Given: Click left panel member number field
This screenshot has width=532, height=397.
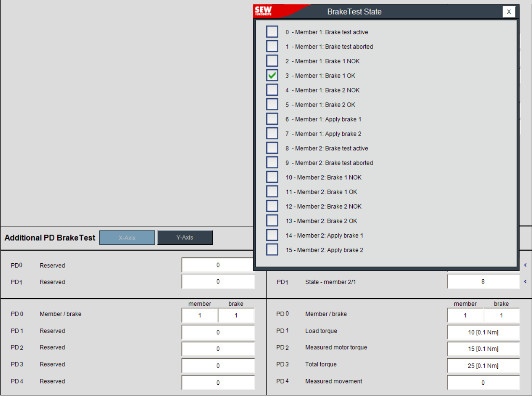Looking at the screenshot, I should [200, 315].
